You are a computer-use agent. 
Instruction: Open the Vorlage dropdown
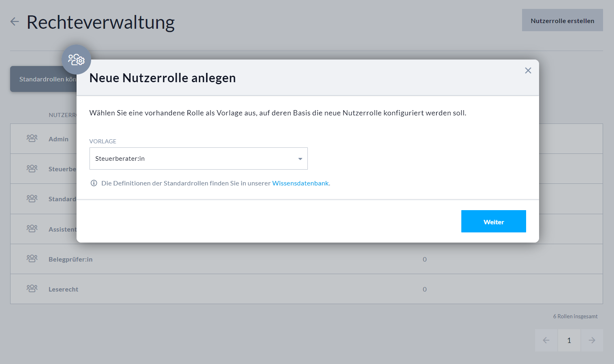pos(198,159)
